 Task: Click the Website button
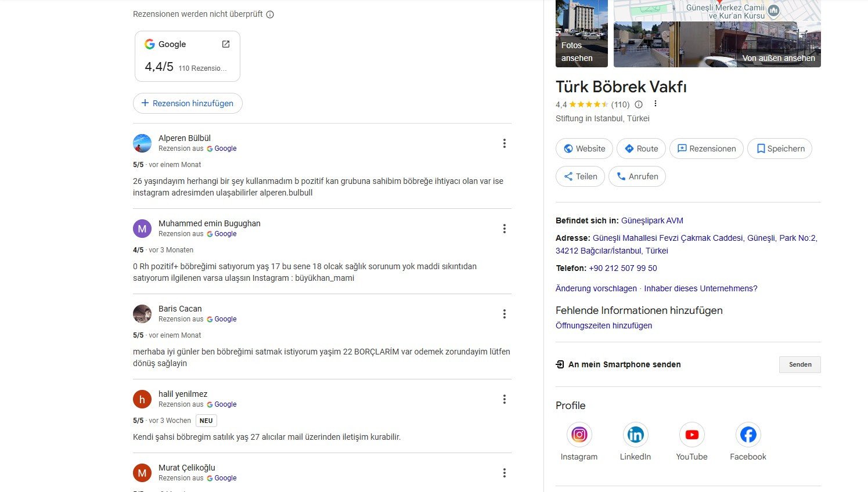(x=584, y=149)
